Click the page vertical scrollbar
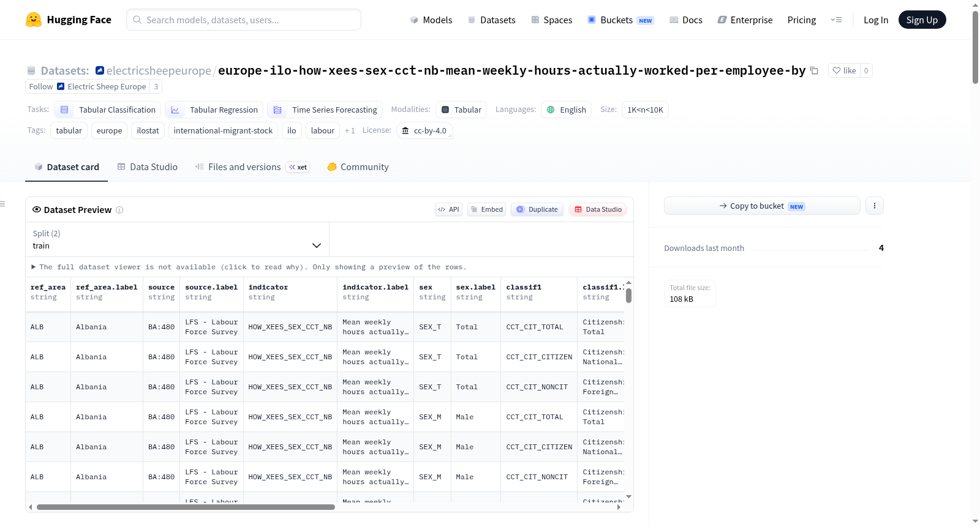Screen dimensions: 980x527 click(975, 47)
